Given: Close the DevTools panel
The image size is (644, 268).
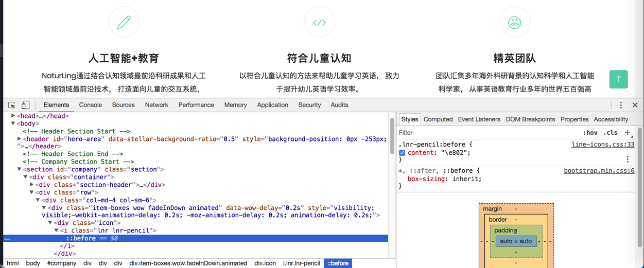Looking at the screenshot, I should pos(635,105).
